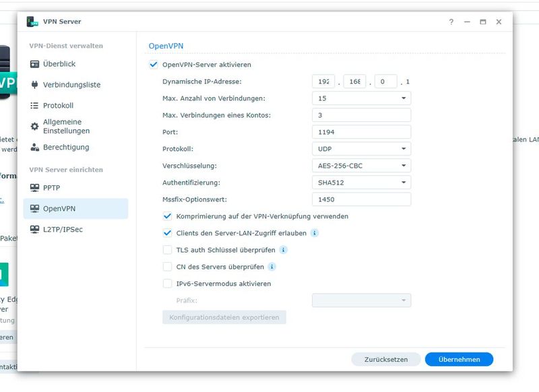This screenshot has width=539, height=392.
Task: Click the help question mark icon
Action: [x=451, y=22]
